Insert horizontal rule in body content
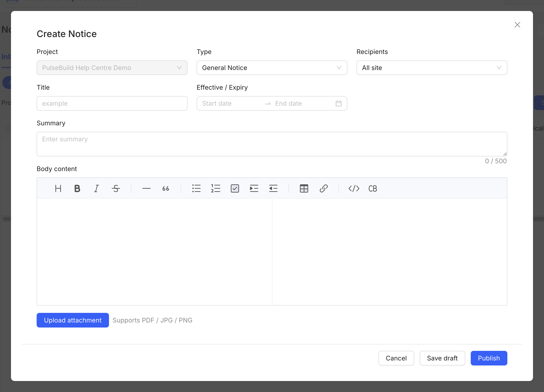The width and height of the screenshot is (544, 392). pyautogui.click(x=146, y=189)
